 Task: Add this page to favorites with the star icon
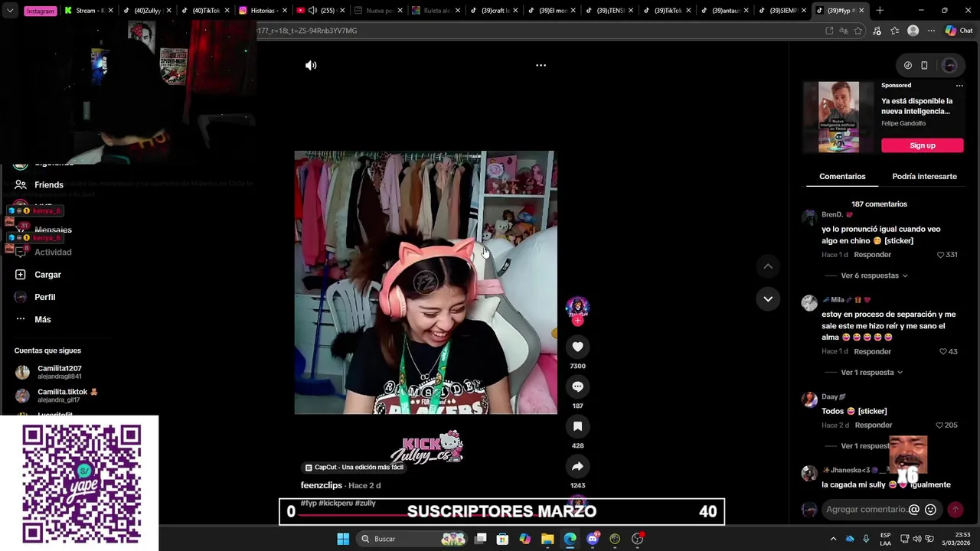point(857,31)
